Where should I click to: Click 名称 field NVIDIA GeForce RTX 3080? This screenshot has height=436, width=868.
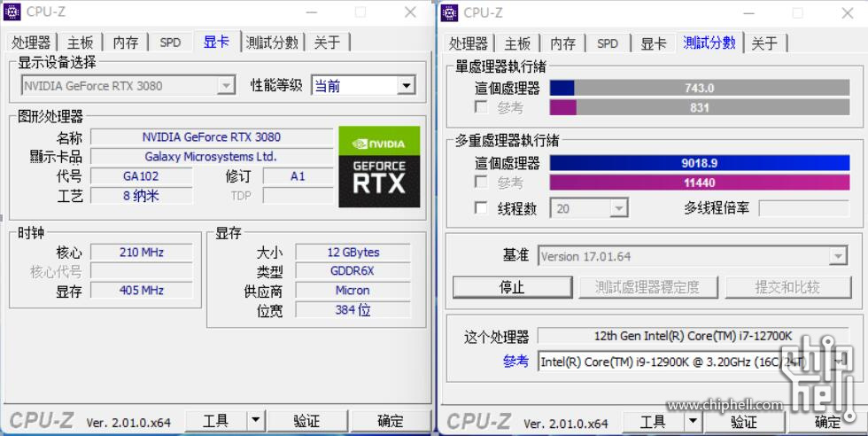(212, 136)
